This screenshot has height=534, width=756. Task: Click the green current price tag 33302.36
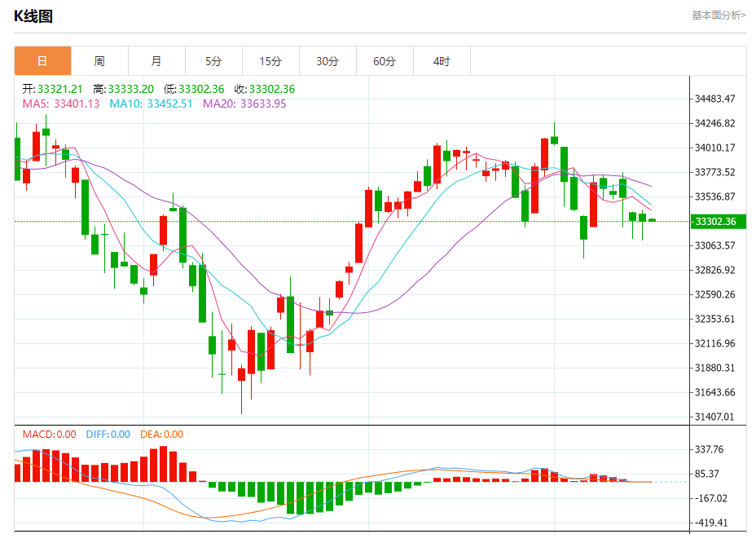(718, 222)
